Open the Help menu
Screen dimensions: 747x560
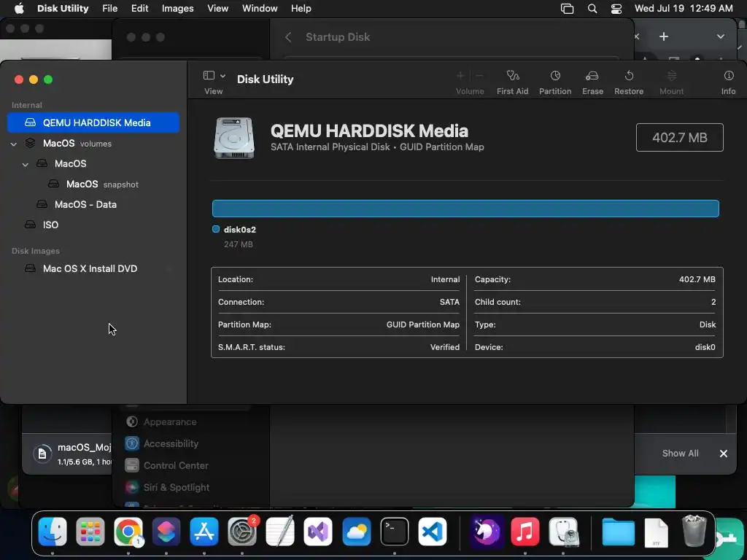coord(301,8)
